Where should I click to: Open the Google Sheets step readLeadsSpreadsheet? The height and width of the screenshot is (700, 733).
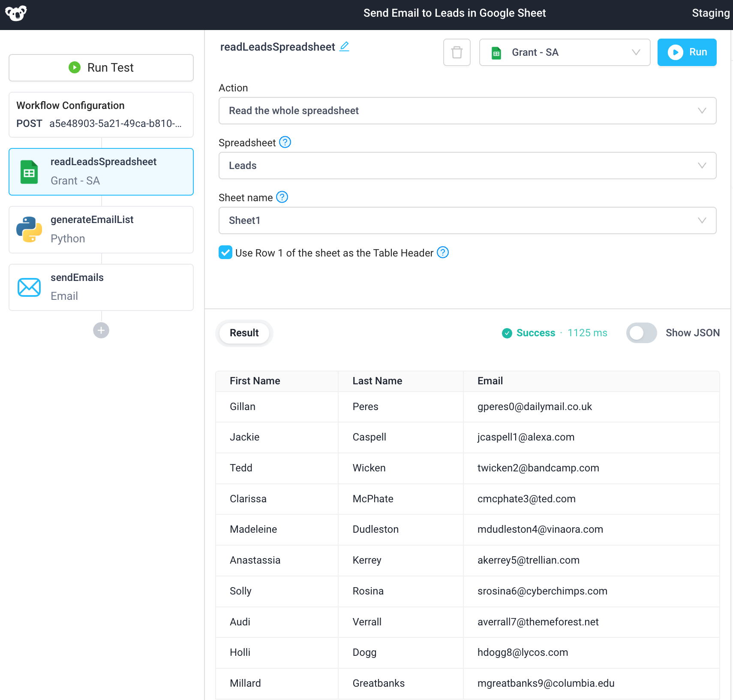[101, 171]
